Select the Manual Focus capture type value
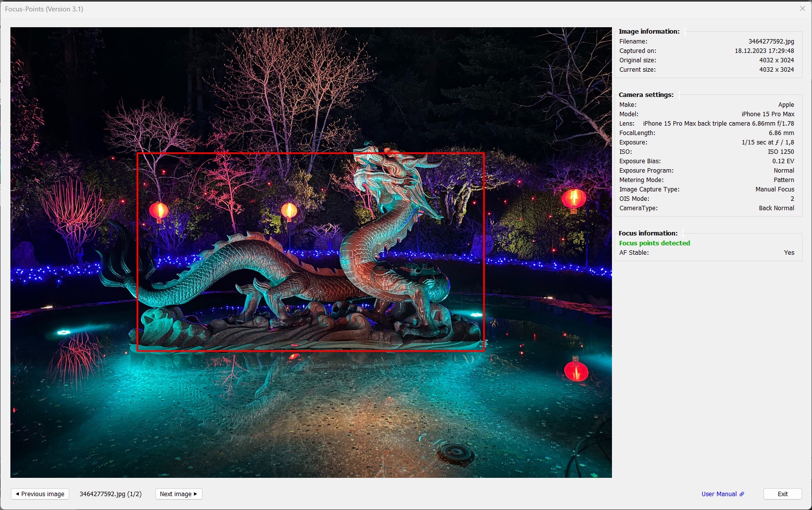Image resolution: width=812 pixels, height=510 pixels. pyautogui.click(x=774, y=189)
